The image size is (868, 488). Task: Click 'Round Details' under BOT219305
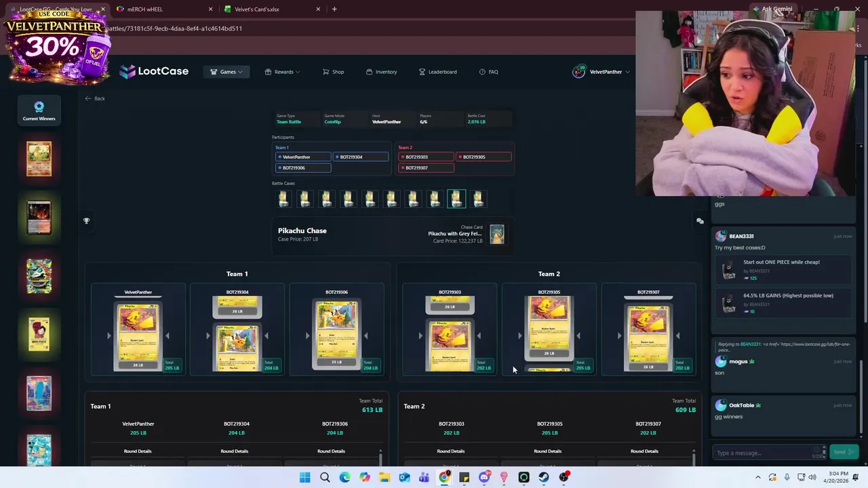tap(547, 451)
